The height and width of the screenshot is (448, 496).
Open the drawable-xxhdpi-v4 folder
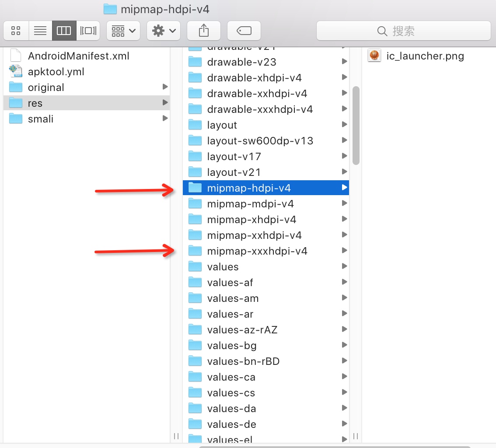coord(266,93)
